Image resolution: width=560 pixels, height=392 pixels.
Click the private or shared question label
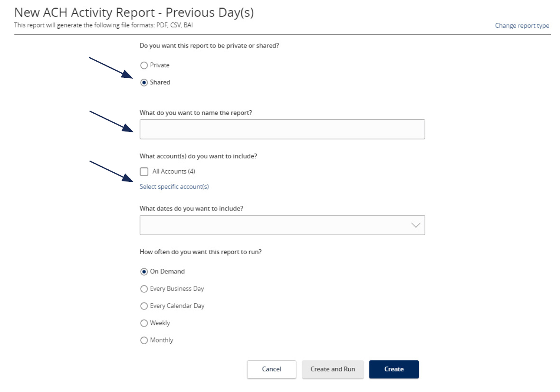(x=209, y=47)
